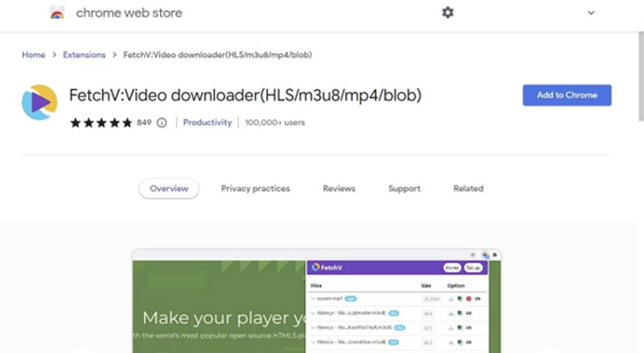Select the Support tab
This screenshot has width=644, height=353.
[x=404, y=189]
